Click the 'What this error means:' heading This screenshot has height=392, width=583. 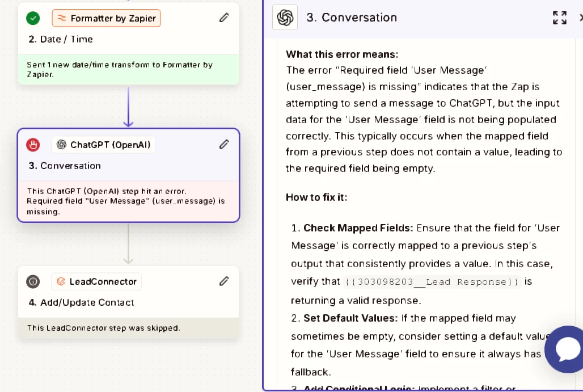(x=342, y=54)
